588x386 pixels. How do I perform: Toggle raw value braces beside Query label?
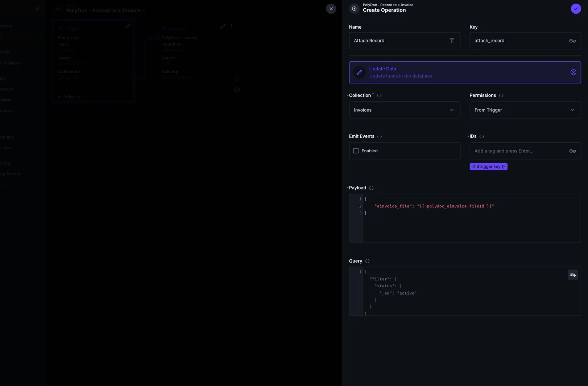367,261
